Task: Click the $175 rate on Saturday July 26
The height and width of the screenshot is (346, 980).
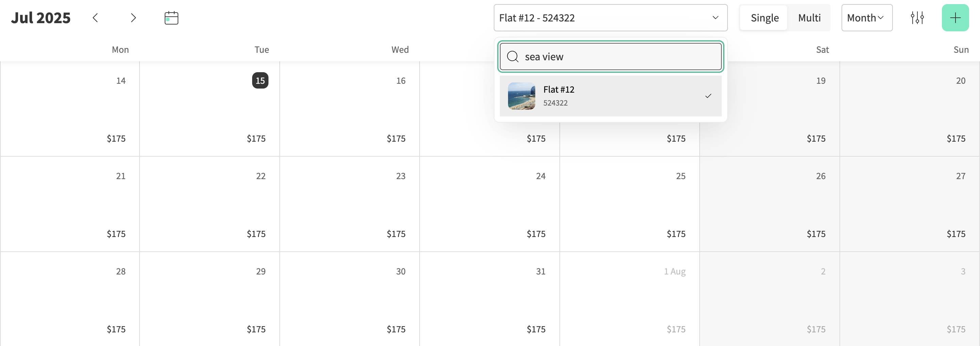Action: point(816,234)
